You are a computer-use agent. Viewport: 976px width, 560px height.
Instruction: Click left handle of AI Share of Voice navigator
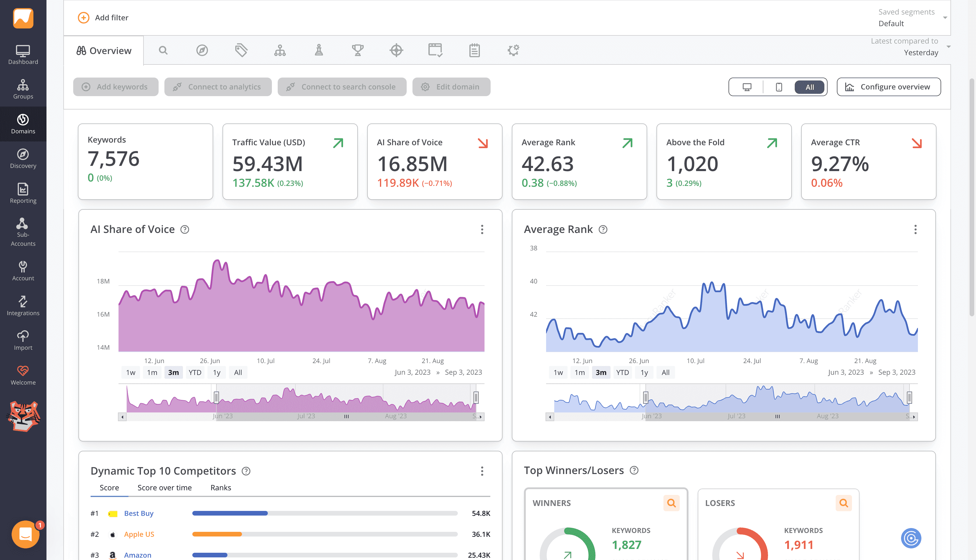[x=216, y=397]
